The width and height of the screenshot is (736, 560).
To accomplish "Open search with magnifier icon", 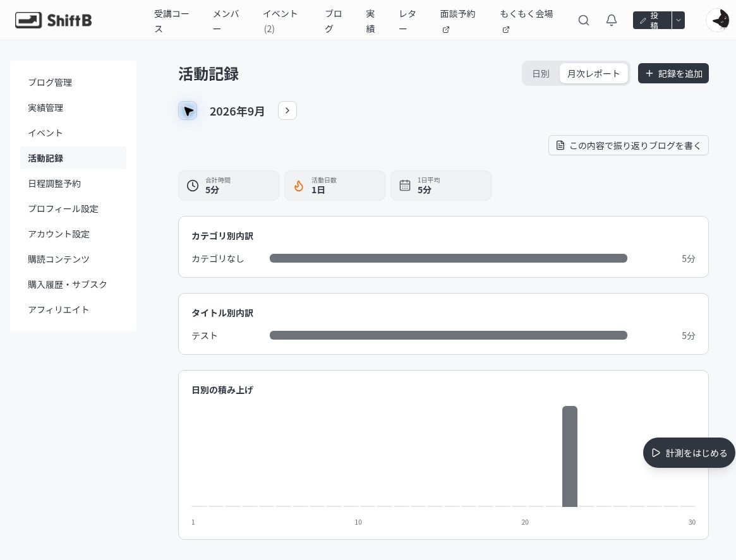I will (x=584, y=20).
